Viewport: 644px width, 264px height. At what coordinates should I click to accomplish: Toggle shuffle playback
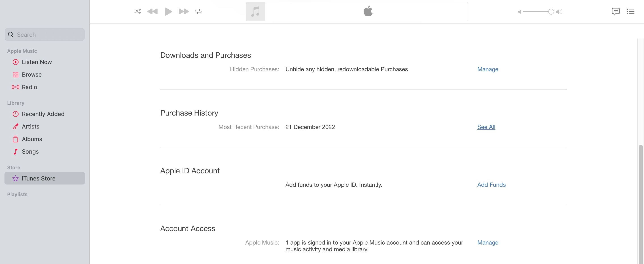click(138, 11)
